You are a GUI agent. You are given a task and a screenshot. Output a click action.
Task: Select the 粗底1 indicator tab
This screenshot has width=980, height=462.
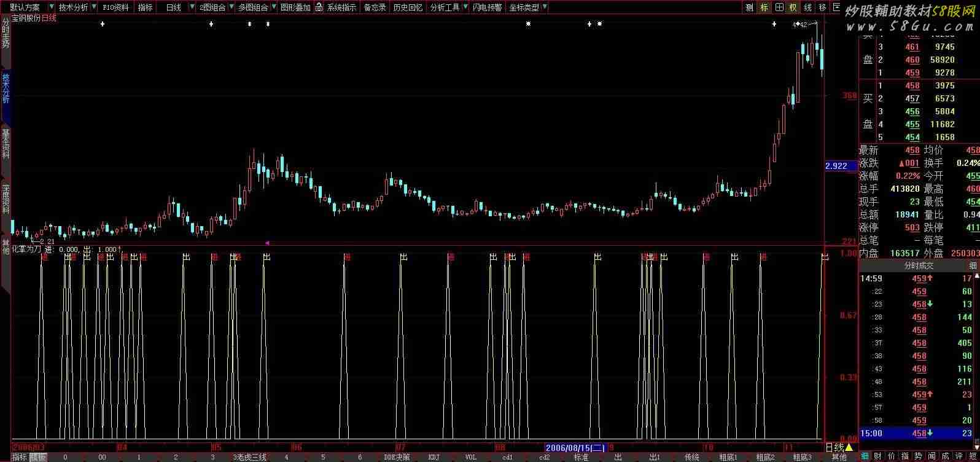pyautogui.click(x=728, y=457)
